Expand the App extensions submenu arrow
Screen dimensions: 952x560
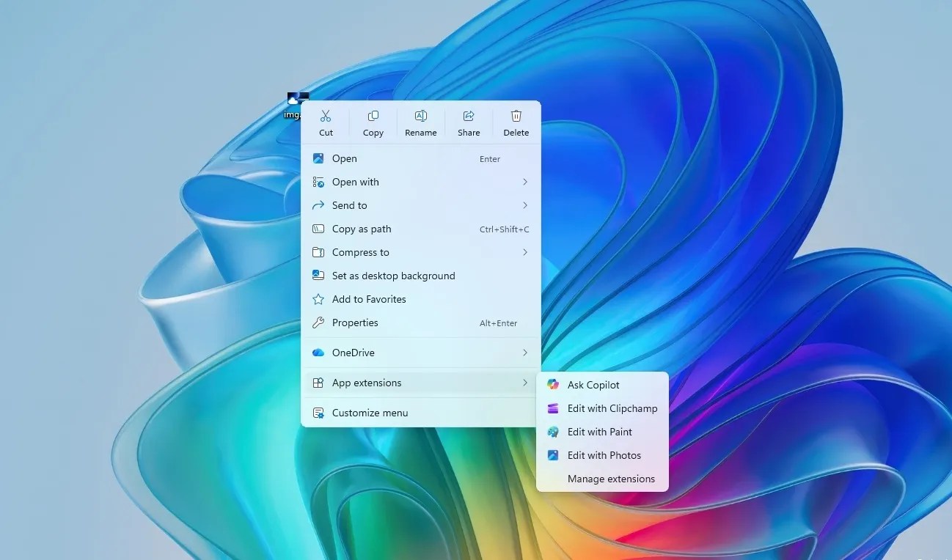click(x=525, y=383)
